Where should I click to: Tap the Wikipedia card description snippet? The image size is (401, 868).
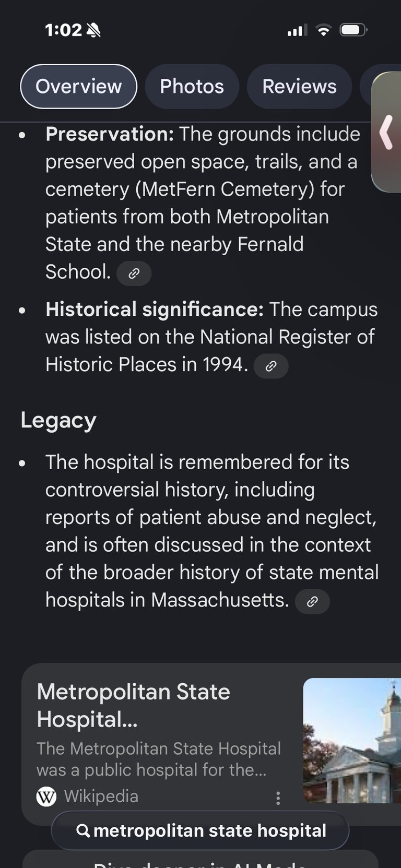click(x=158, y=759)
